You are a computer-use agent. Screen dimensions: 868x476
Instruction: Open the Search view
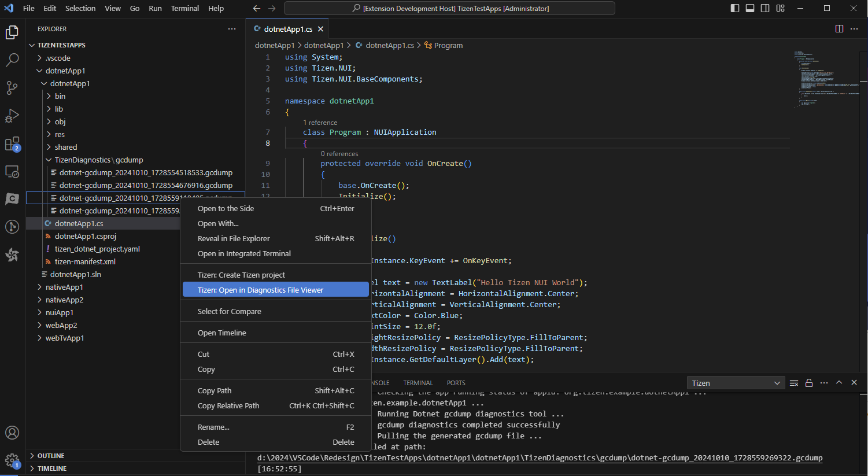coord(12,60)
